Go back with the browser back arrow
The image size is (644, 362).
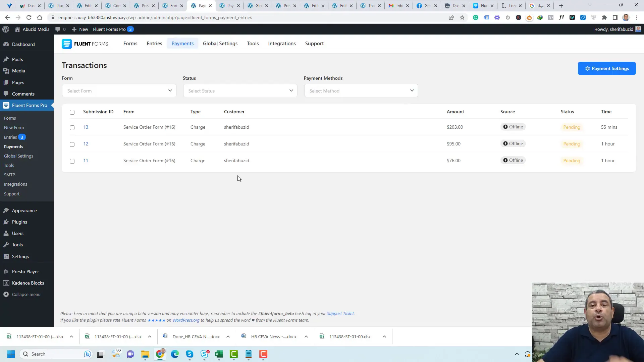point(7,17)
